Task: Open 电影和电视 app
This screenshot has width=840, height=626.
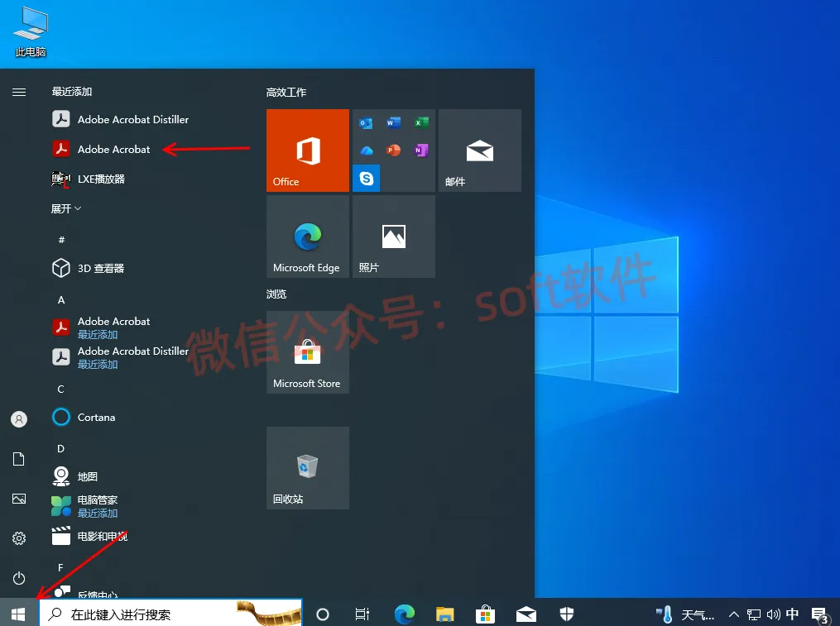Action: 89,536
